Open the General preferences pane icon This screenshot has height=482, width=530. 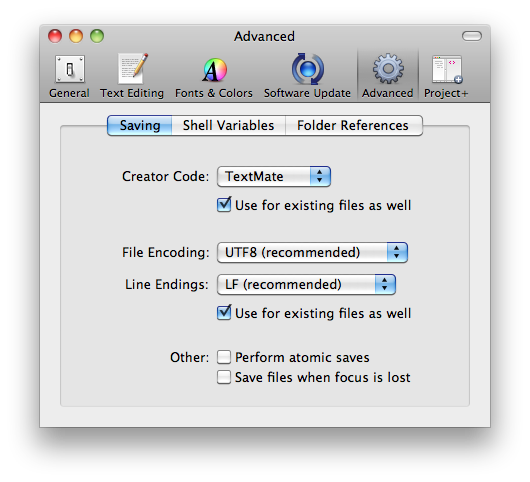(x=70, y=69)
